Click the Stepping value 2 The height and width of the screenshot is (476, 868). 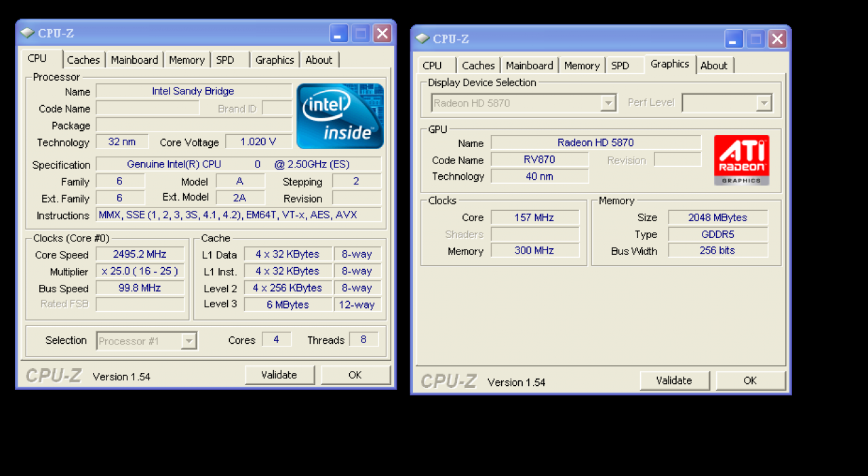coord(357,181)
